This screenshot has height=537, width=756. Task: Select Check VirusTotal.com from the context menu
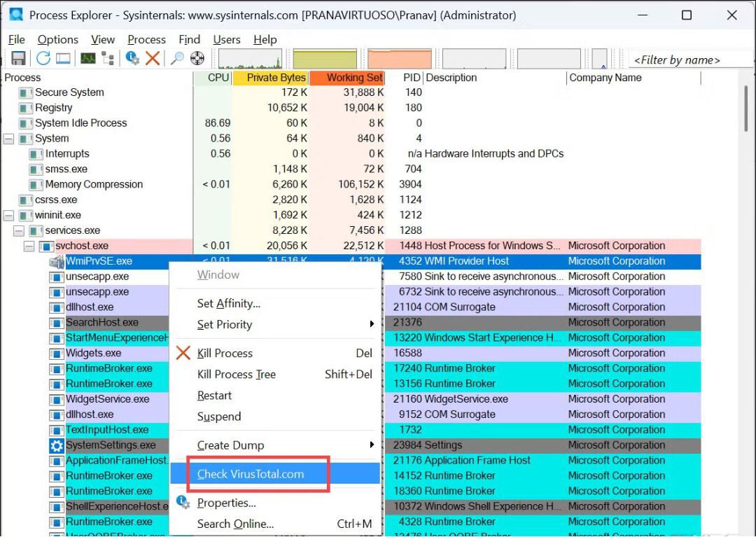point(252,474)
